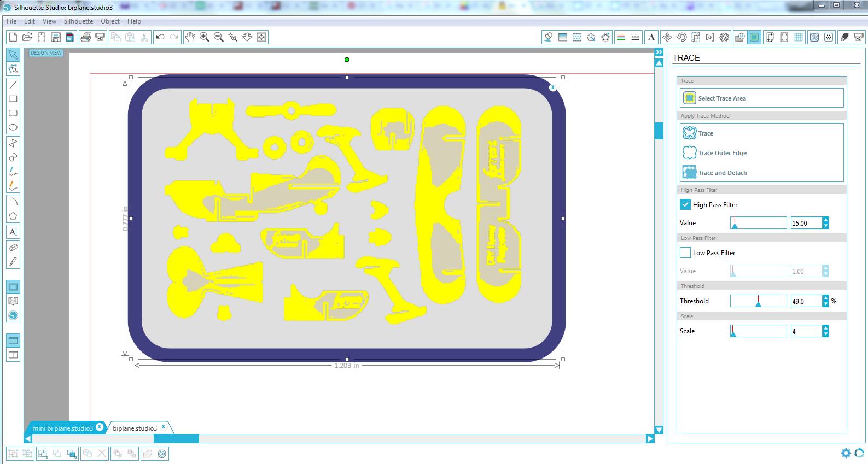Click the Zoom In magnifier
This screenshot has width=868, height=464.
(204, 37)
